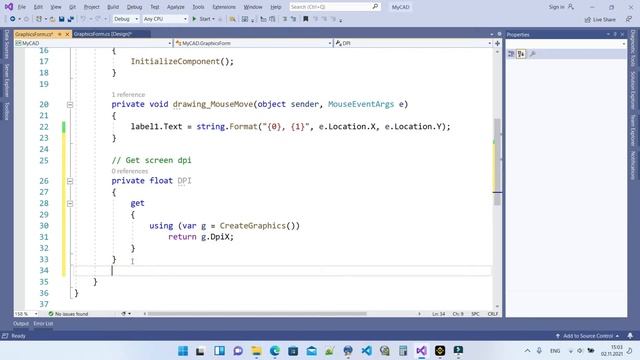Click the Save icon in toolbar

point(62,19)
